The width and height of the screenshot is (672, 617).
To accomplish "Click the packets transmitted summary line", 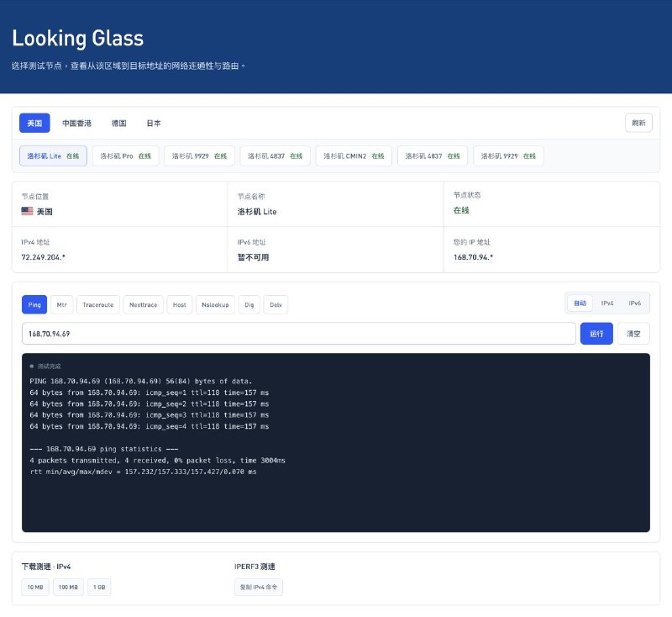I will pyautogui.click(x=157, y=460).
